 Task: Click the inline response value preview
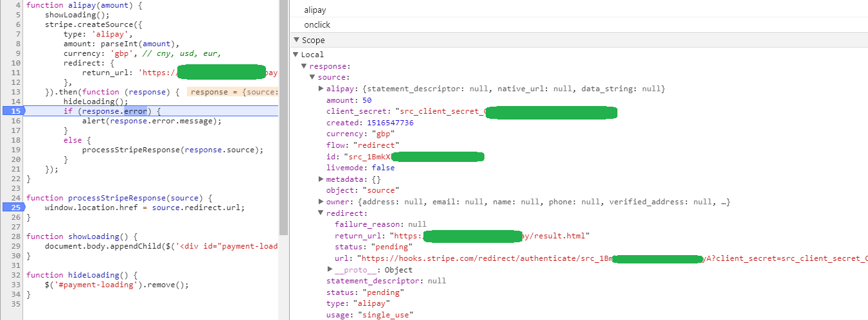click(x=233, y=93)
